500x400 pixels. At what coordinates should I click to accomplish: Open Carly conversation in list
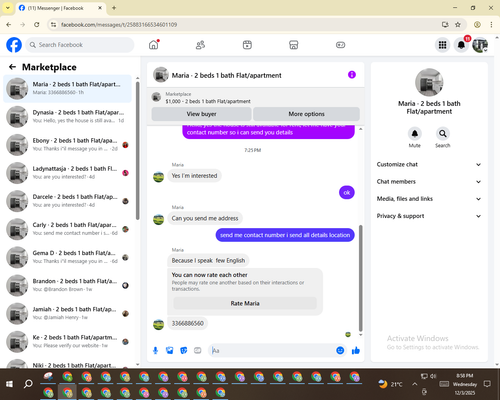coord(68,229)
